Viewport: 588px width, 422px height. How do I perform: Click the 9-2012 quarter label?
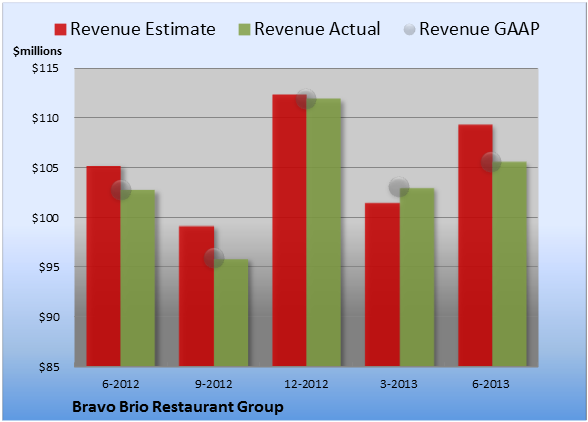pyautogui.click(x=214, y=384)
